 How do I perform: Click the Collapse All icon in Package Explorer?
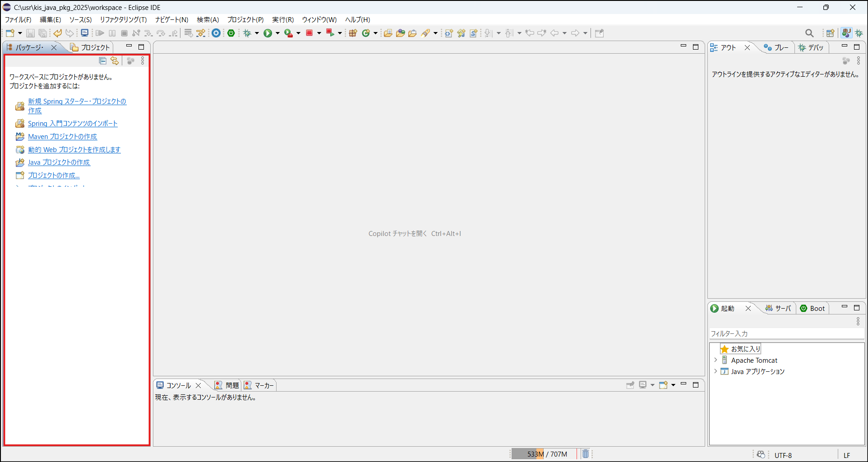click(x=103, y=60)
